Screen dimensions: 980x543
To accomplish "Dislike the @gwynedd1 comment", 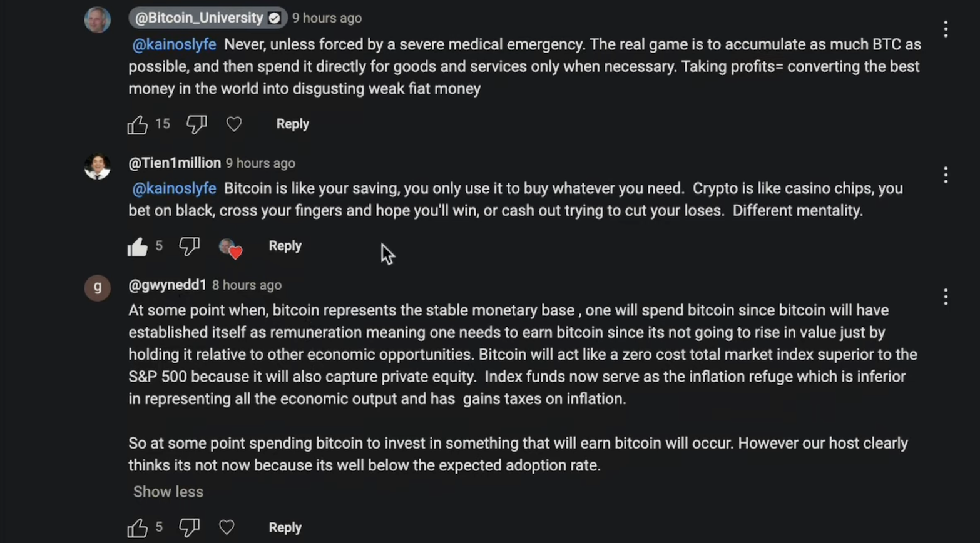I will click(189, 528).
